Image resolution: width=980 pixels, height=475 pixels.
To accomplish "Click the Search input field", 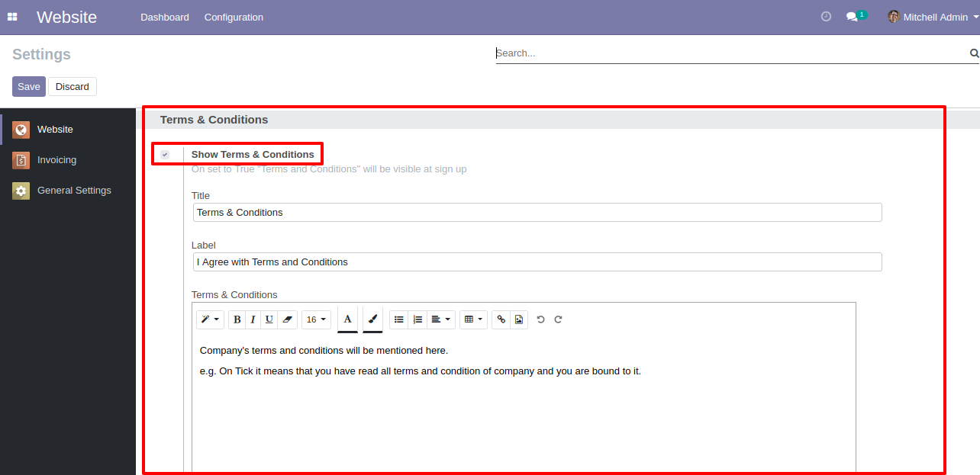I will coord(731,53).
